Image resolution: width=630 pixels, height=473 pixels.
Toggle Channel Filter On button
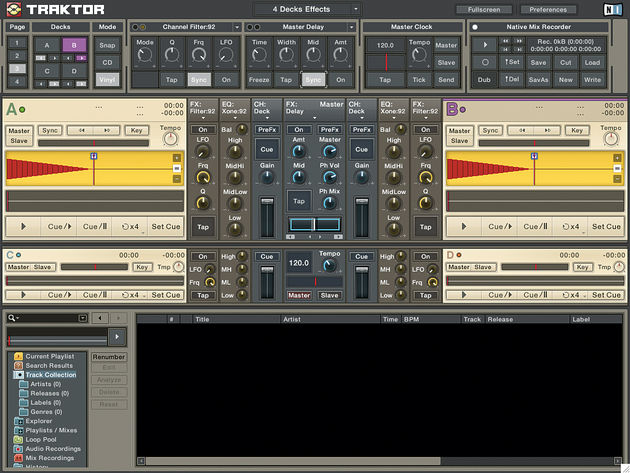pos(226,80)
